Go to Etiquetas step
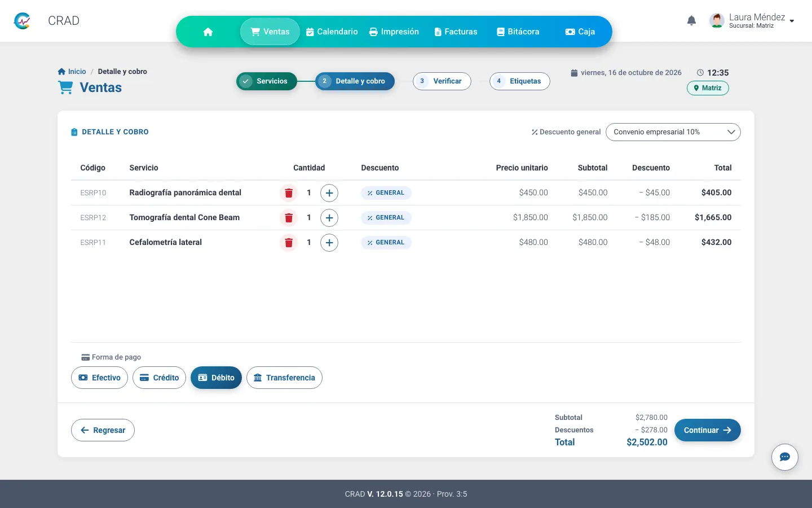The image size is (812, 508). 520,81
